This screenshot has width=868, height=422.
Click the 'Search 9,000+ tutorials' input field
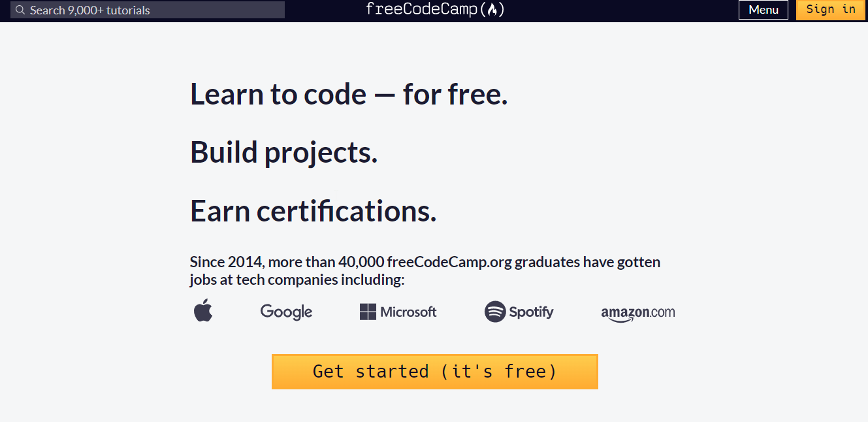(x=147, y=9)
